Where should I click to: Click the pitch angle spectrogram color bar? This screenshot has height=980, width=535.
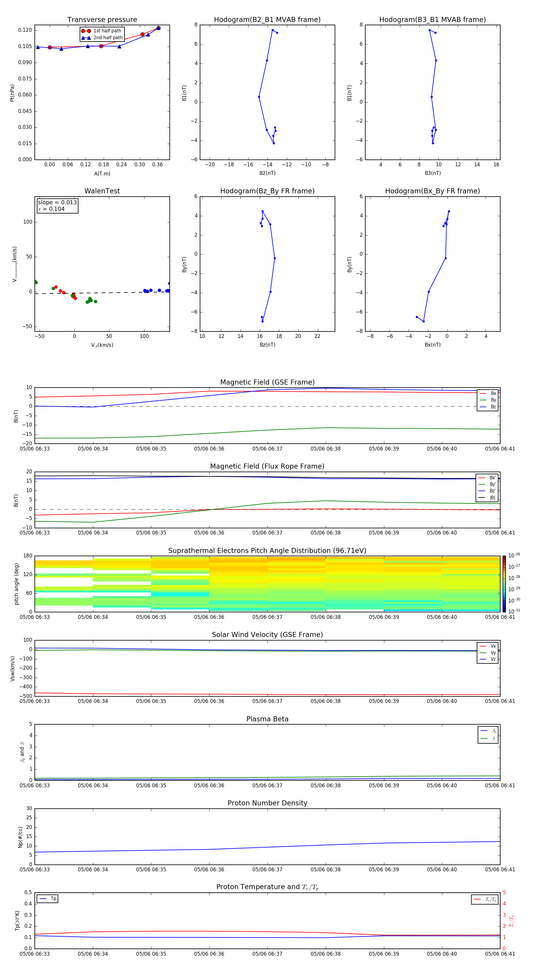click(x=504, y=584)
